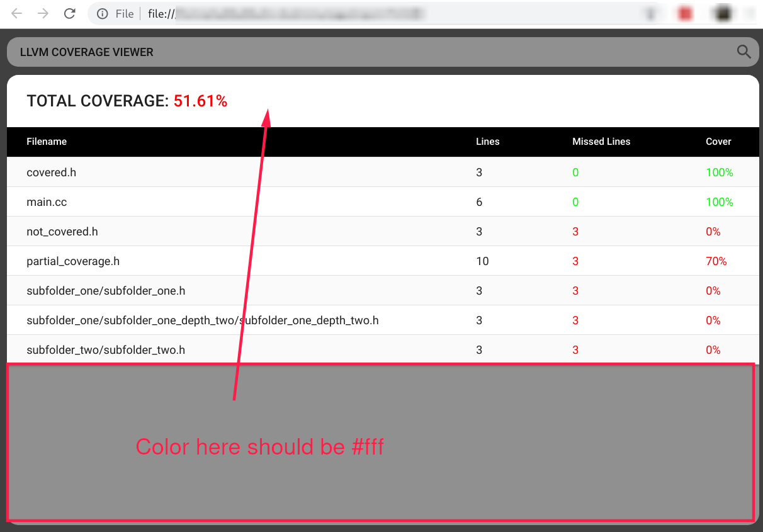Click the 100% cover value for main.cc
The height and width of the screenshot is (532, 763).
(x=720, y=202)
